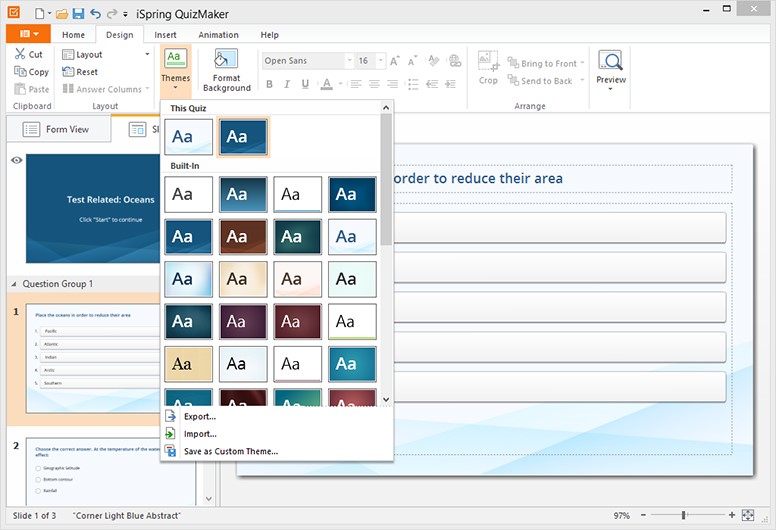Select the light blue theme under This Quiz
This screenshot has width=776, height=530.
pyautogui.click(x=189, y=137)
